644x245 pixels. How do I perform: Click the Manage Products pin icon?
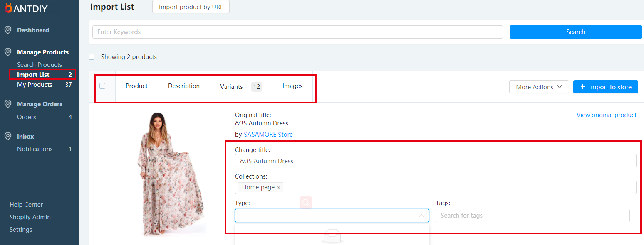point(7,52)
